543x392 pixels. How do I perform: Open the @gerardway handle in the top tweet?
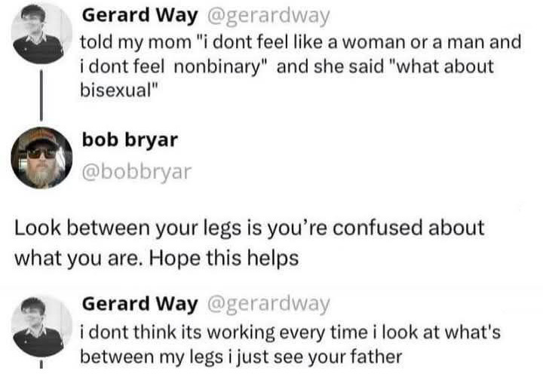pyautogui.click(x=266, y=16)
